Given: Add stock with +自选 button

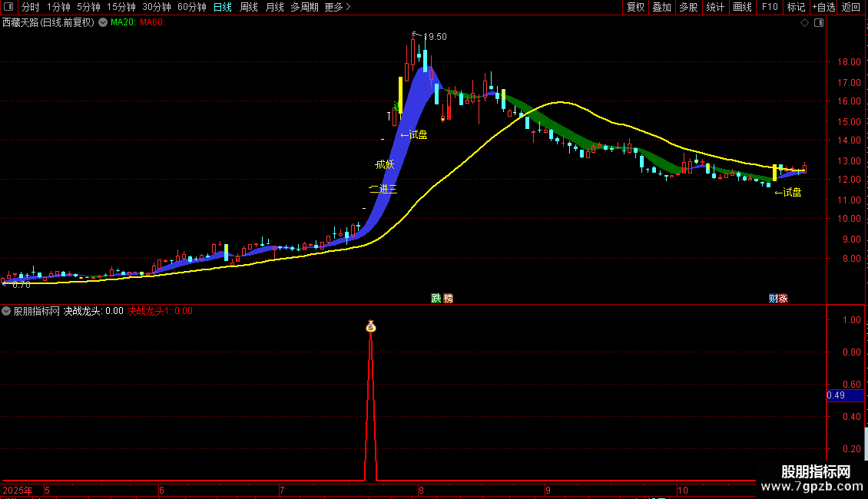Looking at the screenshot, I should (823, 7).
